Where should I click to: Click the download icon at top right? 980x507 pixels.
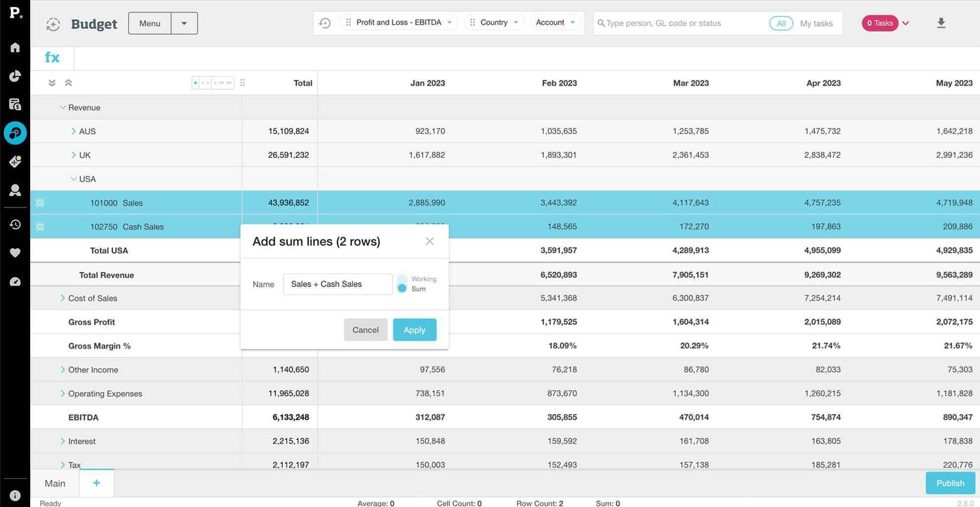coord(941,23)
